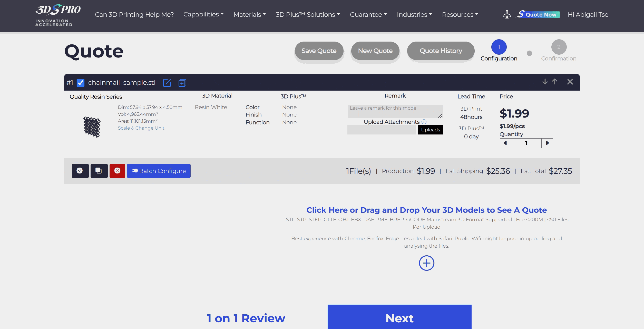Open Quote History
This screenshot has width=644, height=329.
[441, 51]
